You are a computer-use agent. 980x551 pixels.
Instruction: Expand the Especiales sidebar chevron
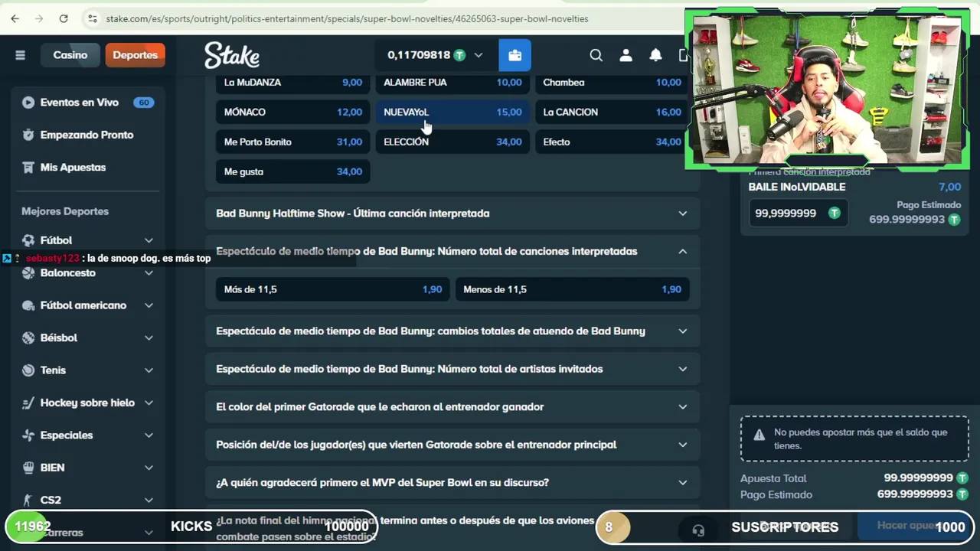(x=149, y=435)
